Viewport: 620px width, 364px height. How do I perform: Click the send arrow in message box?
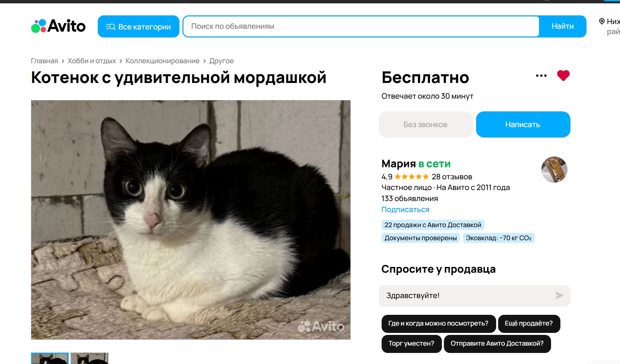click(559, 295)
